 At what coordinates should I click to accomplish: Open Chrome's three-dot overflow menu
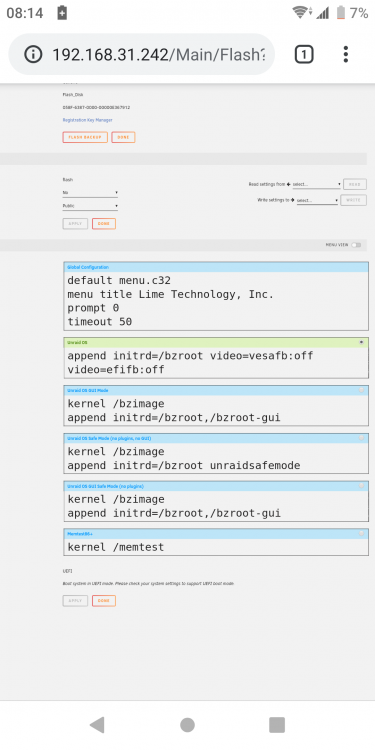click(346, 55)
